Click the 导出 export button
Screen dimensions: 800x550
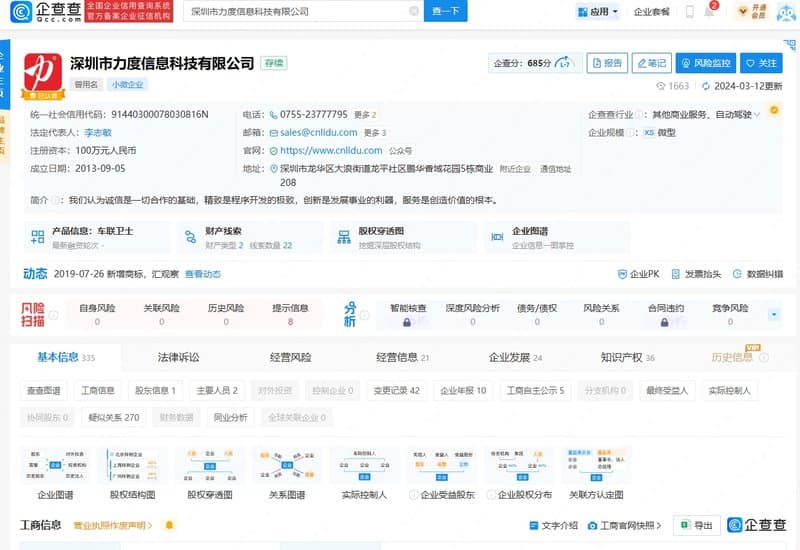click(x=697, y=525)
